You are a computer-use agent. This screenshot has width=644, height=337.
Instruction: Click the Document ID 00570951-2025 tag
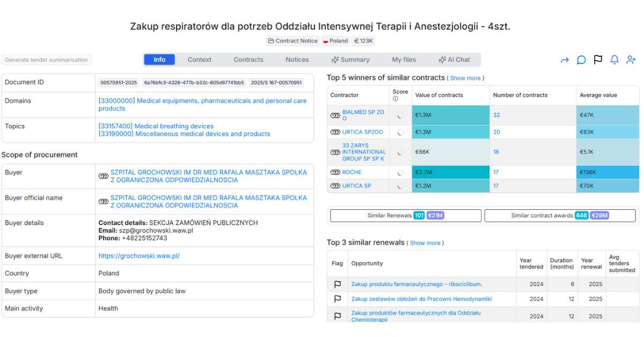(119, 83)
